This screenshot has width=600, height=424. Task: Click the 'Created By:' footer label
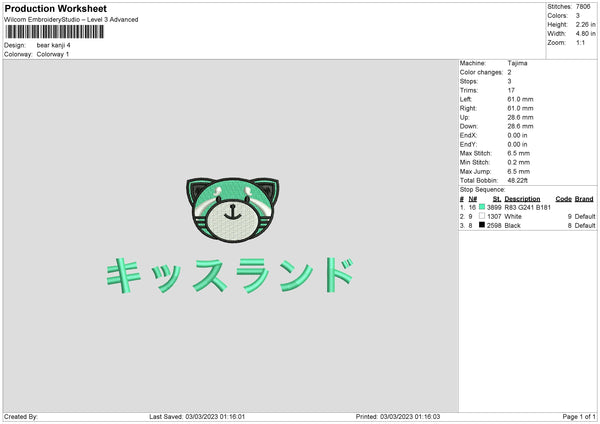point(21,416)
